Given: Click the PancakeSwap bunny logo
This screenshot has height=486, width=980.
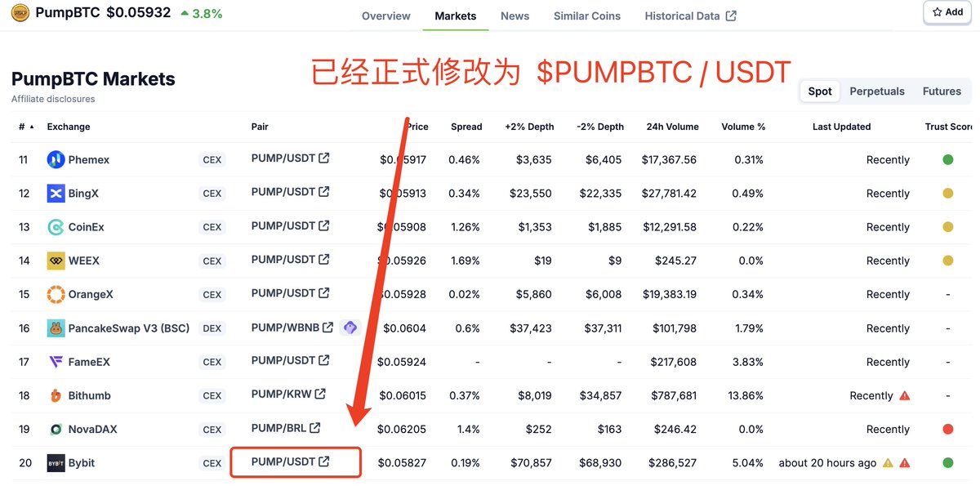Looking at the screenshot, I should (x=56, y=328).
